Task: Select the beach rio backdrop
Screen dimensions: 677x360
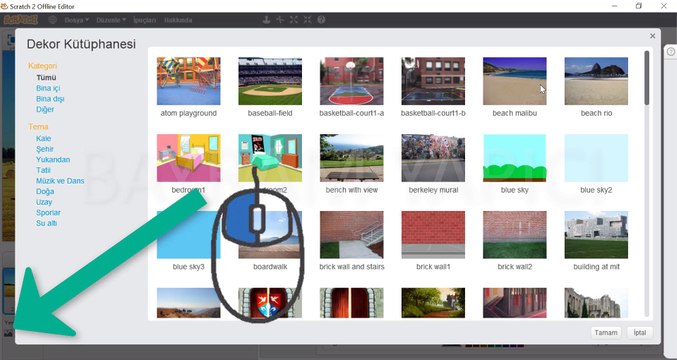Action: (596, 81)
